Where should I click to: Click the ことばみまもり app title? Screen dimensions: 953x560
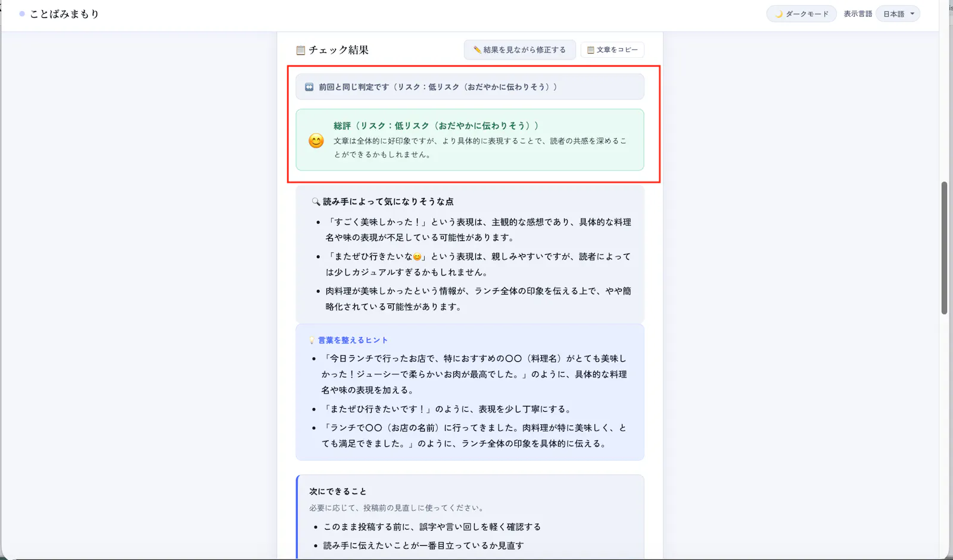click(x=64, y=14)
